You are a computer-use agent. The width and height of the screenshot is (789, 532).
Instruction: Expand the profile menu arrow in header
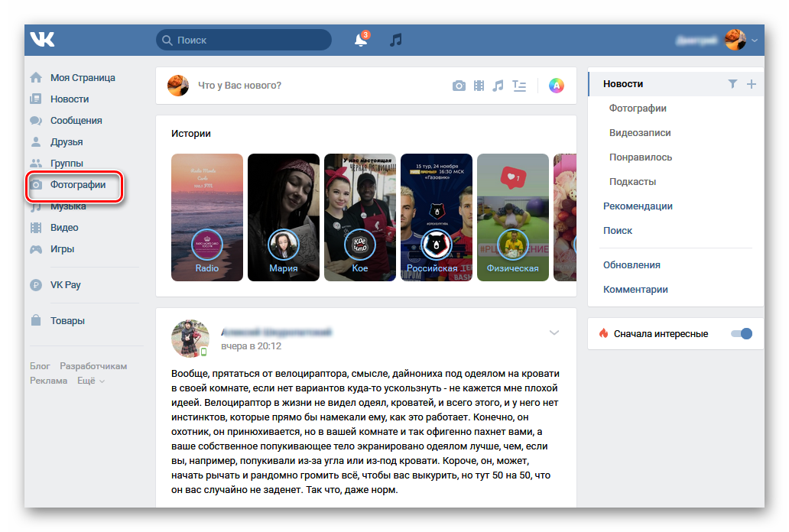coord(755,41)
